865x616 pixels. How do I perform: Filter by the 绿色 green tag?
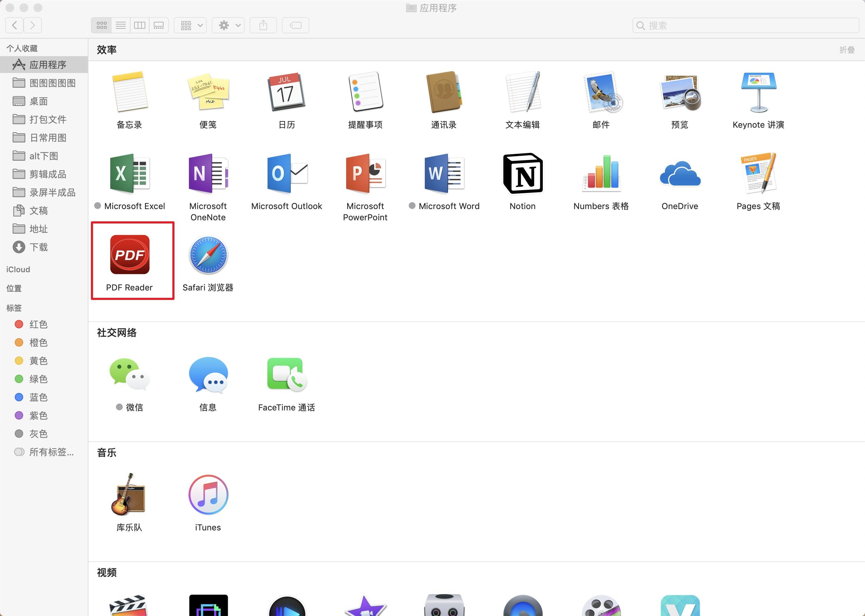click(x=44, y=379)
